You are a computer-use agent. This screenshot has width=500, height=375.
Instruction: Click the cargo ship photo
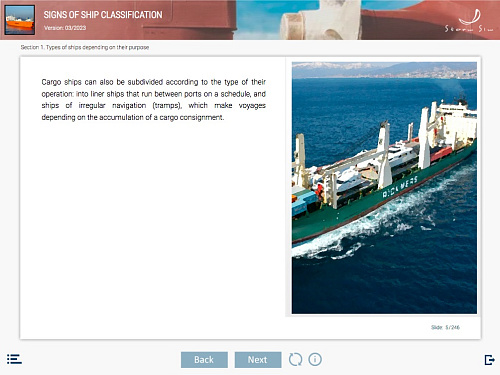(x=384, y=188)
